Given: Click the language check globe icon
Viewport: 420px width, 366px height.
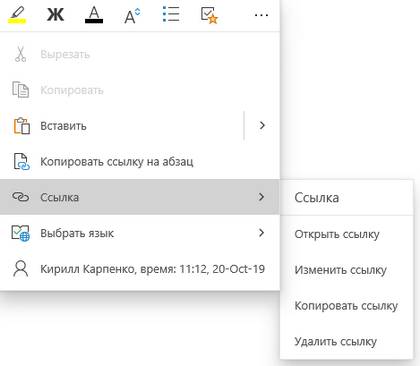Looking at the screenshot, I should (21, 233).
